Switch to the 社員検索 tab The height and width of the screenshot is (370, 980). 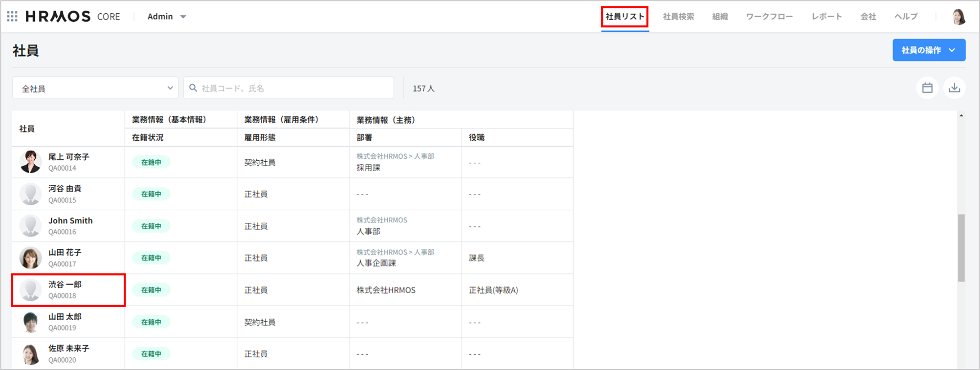(678, 17)
